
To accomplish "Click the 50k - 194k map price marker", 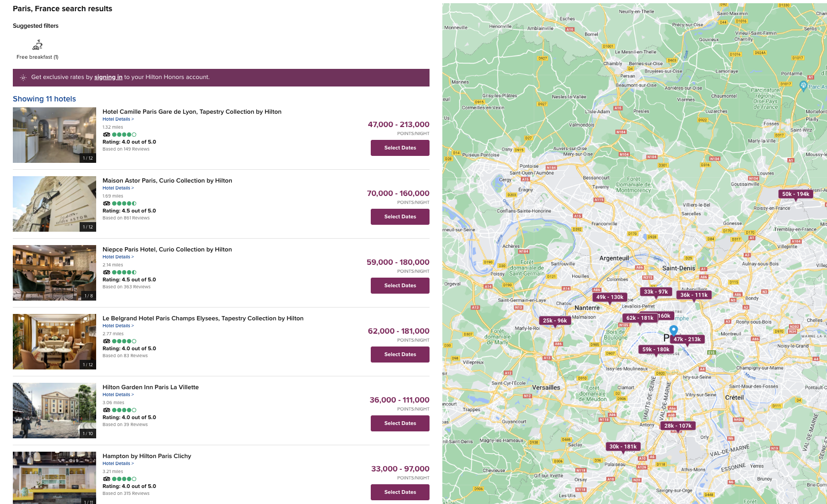I will click(795, 194).
